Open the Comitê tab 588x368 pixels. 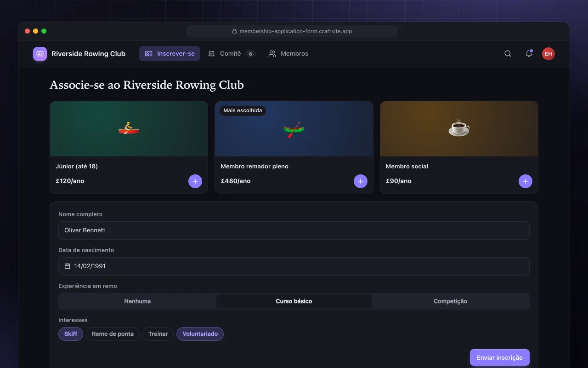231,54
